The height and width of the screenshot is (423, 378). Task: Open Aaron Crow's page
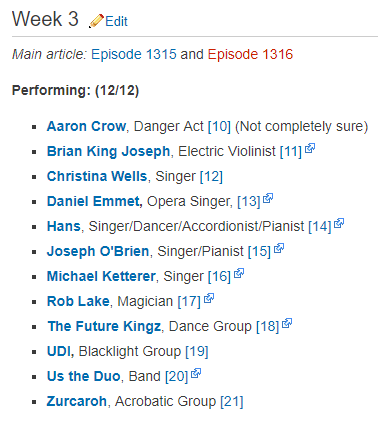coord(86,126)
